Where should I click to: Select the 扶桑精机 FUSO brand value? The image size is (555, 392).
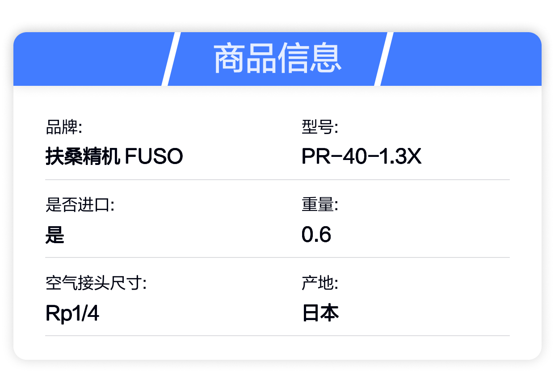pos(114,157)
